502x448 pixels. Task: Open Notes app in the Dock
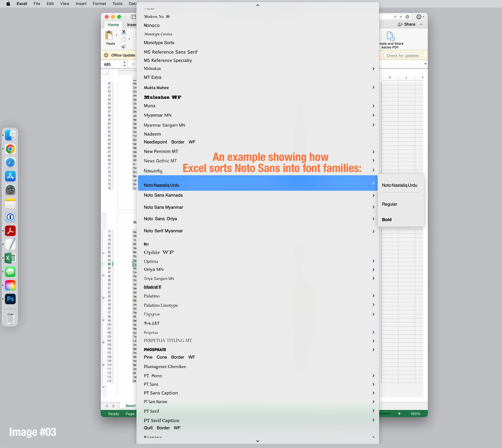(10, 203)
